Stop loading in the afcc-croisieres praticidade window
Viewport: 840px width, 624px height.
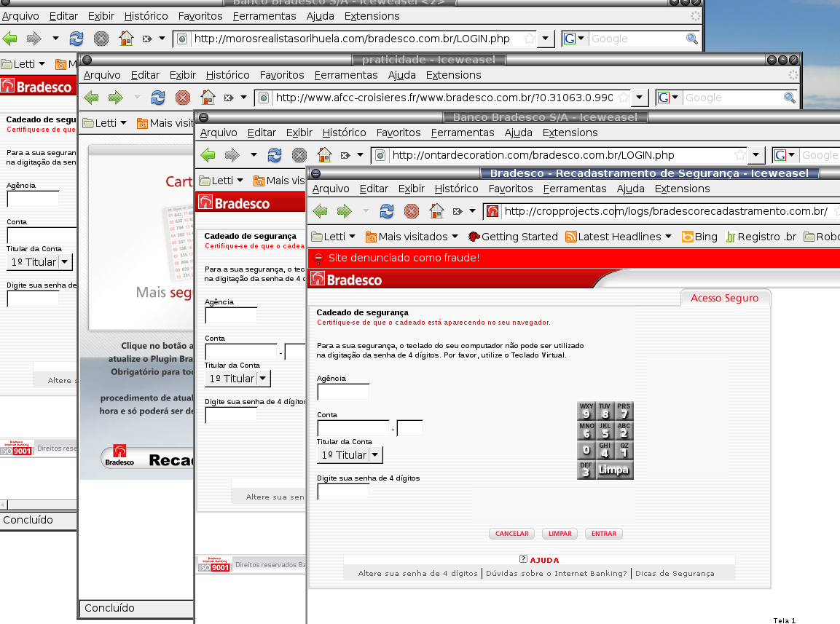(183, 98)
